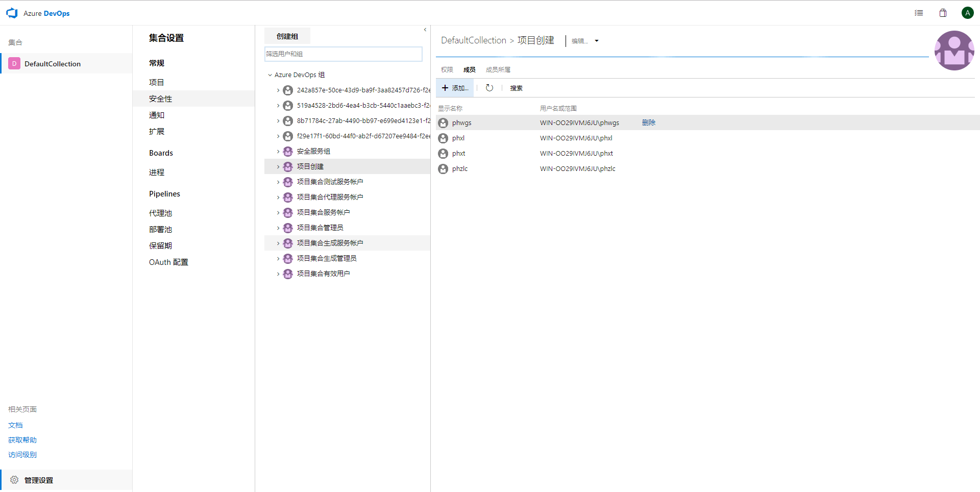Collapse the Azure DevOps 组 tree node

tap(270, 75)
